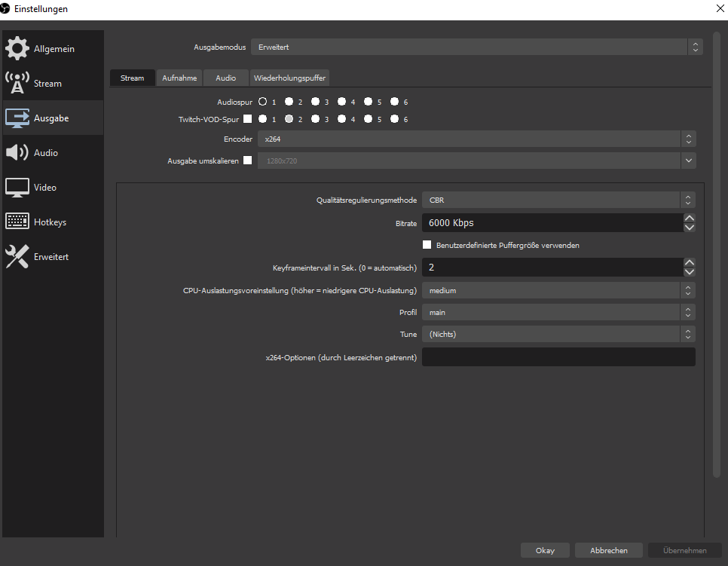Increase the Bitrate with up arrow
The height and width of the screenshot is (566, 728).
[x=690, y=219]
